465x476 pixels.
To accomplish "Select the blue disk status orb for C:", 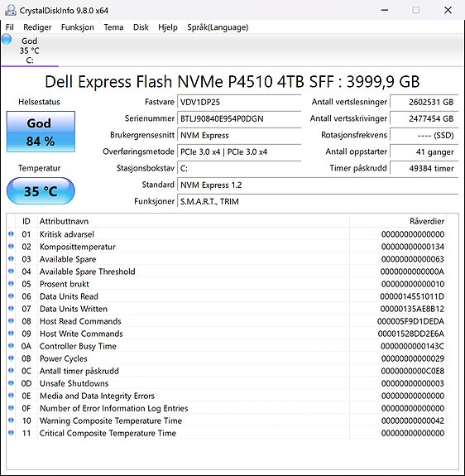I will pyautogui.click(x=7, y=40).
